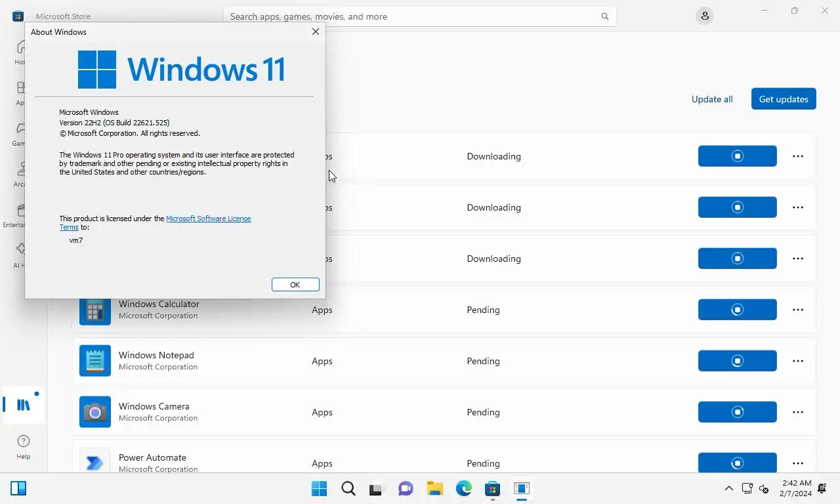This screenshot has width=840, height=504.
Task: Stop Power Automate pending update
Action: 738,462
